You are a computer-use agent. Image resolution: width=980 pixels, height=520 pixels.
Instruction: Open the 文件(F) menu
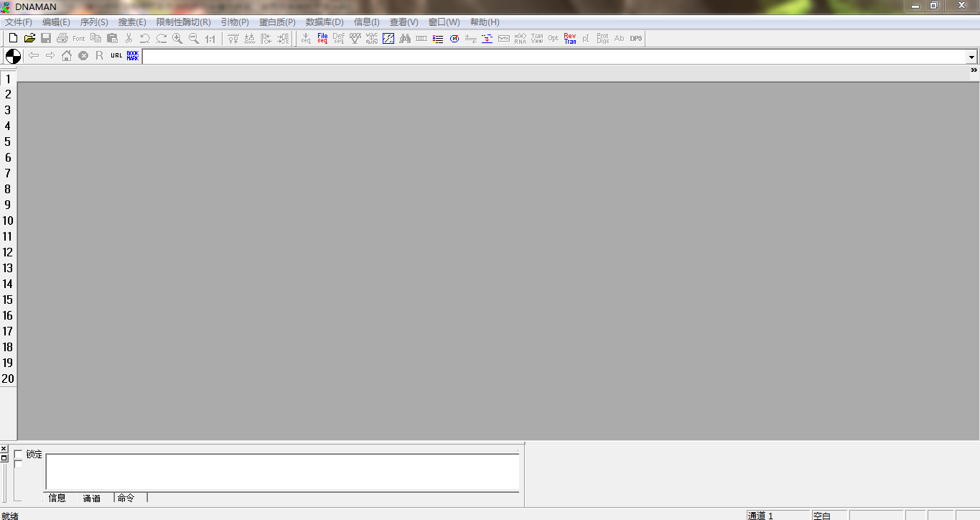point(19,22)
